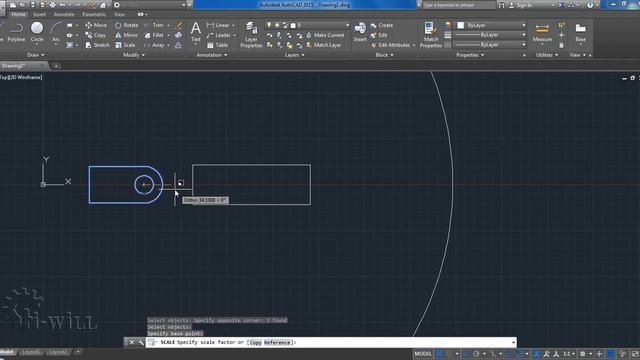Insert a Table from Annotation panel
This screenshot has height=360, width=640.
(x=218, y=45)
